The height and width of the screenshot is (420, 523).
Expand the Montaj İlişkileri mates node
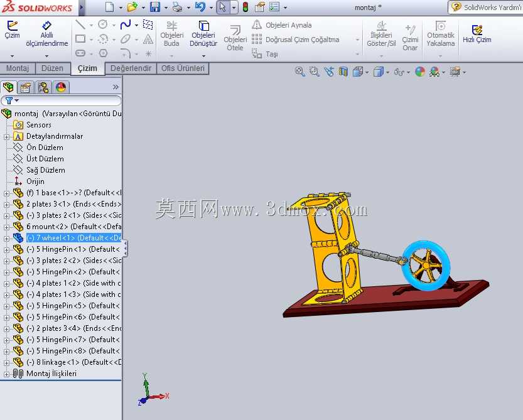pyautogui.click(x=6, y=374)
